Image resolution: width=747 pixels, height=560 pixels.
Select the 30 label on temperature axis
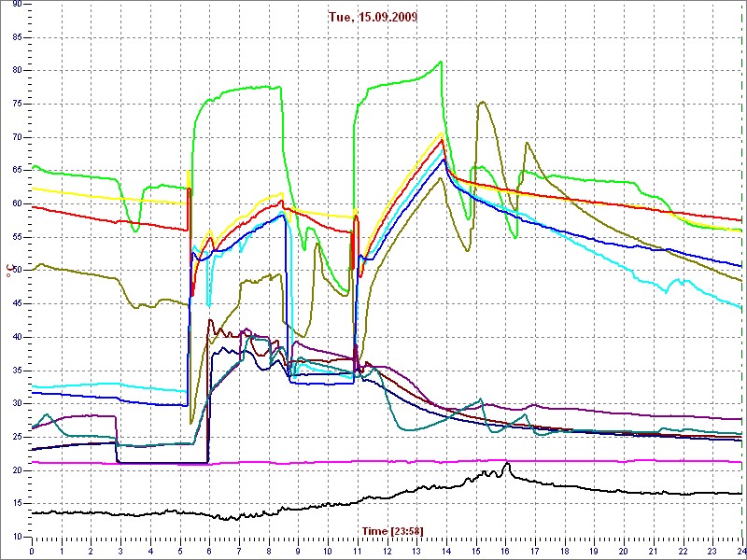point(16,404)
